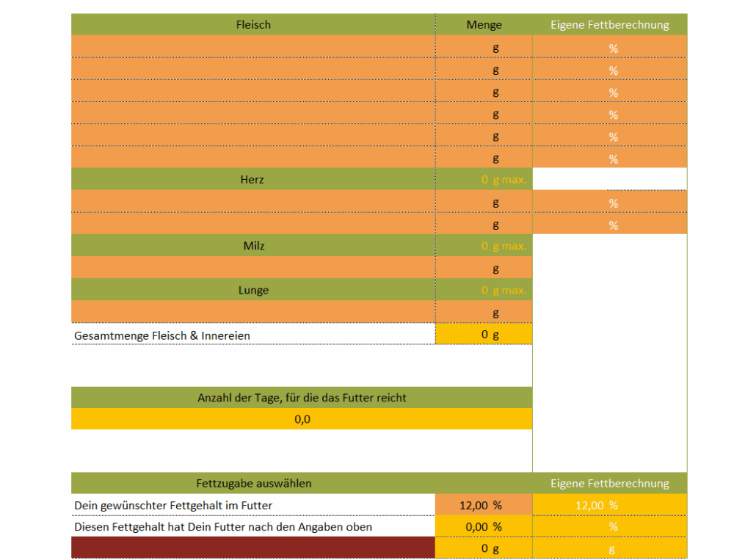Click the '0 g max.' cell in Lunge row

[484, 290]
